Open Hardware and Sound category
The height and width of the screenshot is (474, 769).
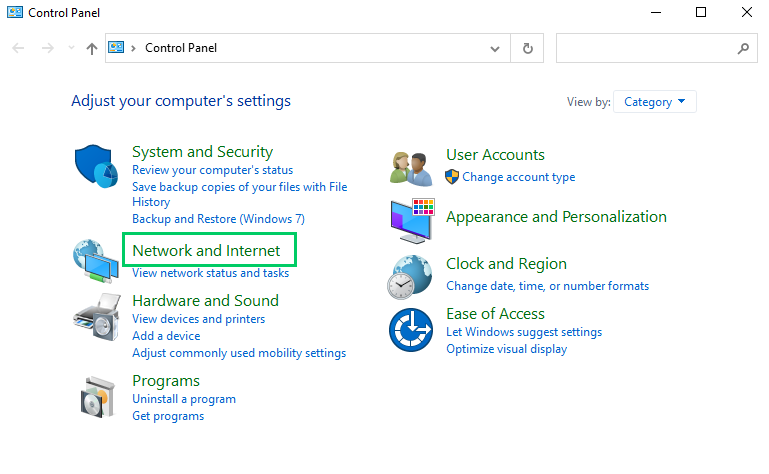[205, 300]
